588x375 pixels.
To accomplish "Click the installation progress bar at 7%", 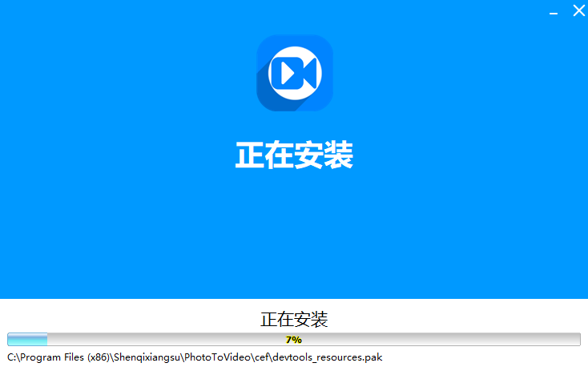I will 294,340.
